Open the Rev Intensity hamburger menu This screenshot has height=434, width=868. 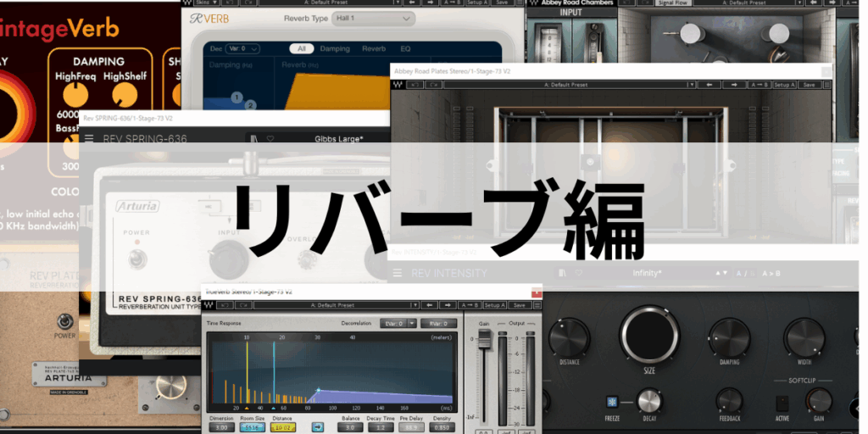pyautogui.click(x=396, y=273)
